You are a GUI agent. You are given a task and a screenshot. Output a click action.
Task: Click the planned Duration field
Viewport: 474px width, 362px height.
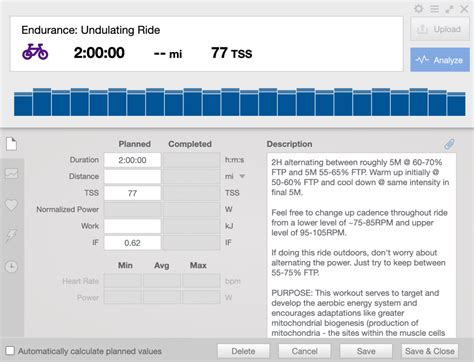pos(132,160)
